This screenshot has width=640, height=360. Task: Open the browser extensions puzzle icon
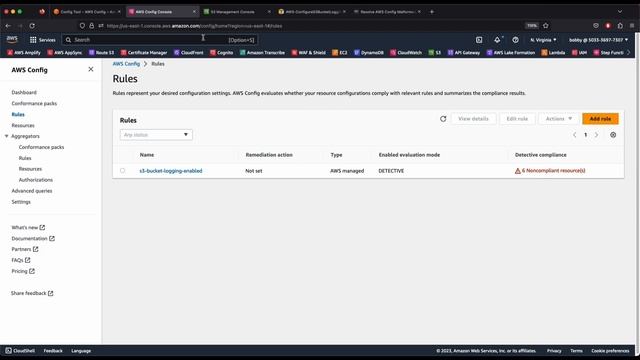click(x=620, y=25)
